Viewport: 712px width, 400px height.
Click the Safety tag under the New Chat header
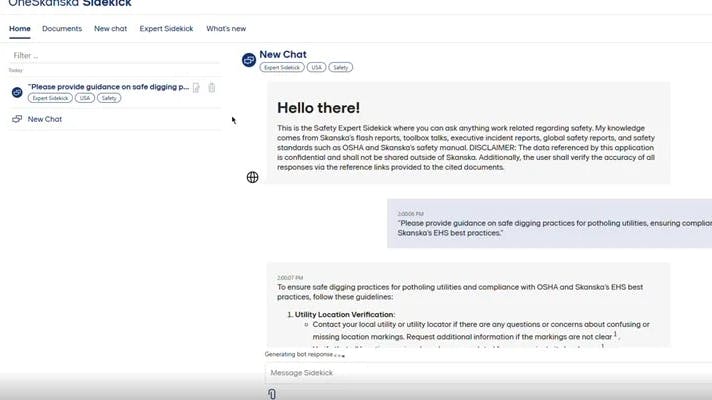(x=340, y=68)
